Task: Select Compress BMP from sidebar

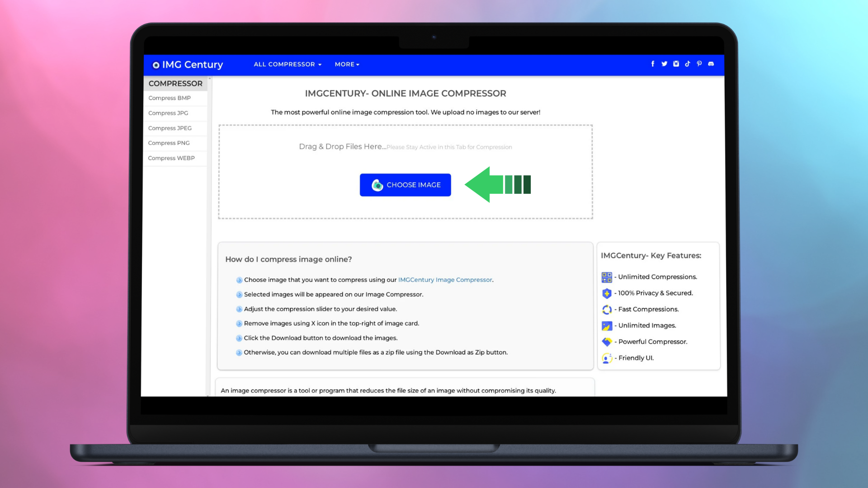Action: click(x=169, y=98)
